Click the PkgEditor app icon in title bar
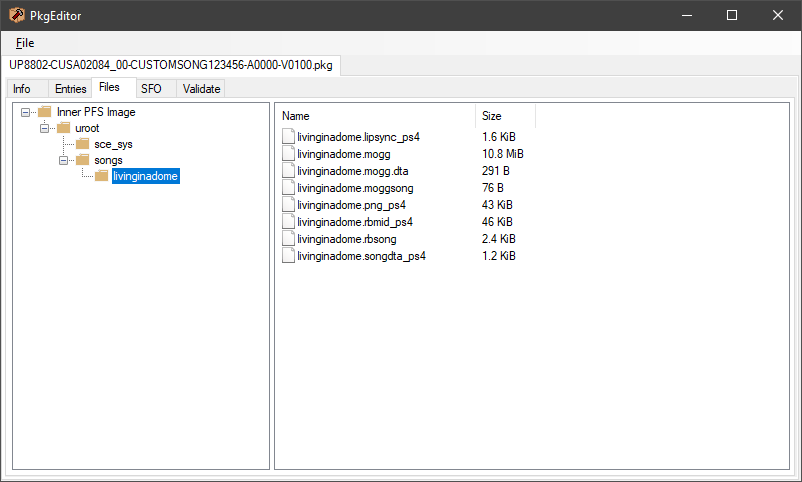The width and height of the screenshot is (802, 482). [16, 15]
